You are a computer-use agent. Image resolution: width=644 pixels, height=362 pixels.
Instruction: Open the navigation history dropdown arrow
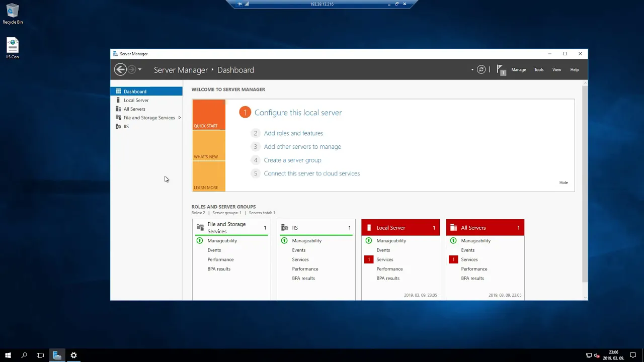pos(140,69)
